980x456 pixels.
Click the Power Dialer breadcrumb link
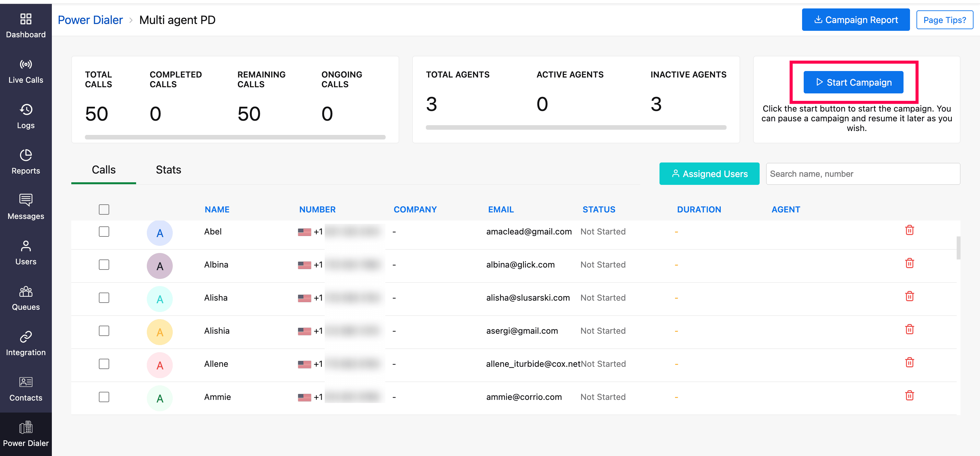click(x=90, y=20)
